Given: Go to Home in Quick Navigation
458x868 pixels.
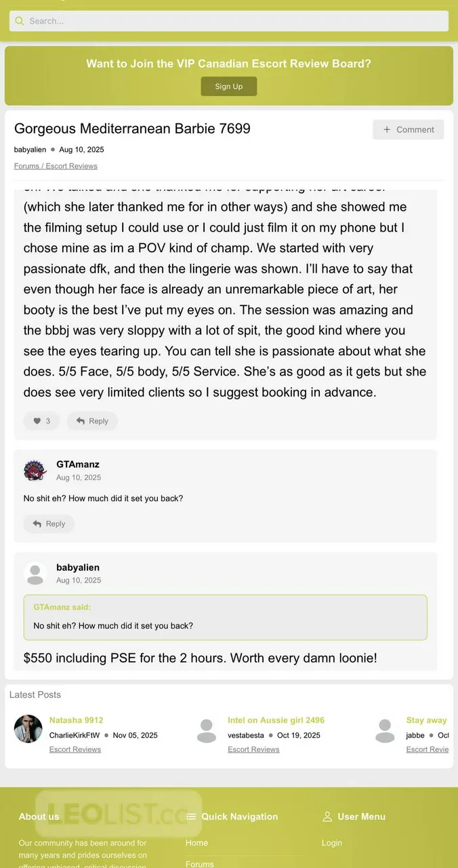Looking at the screenshot, I should (196, 843).
